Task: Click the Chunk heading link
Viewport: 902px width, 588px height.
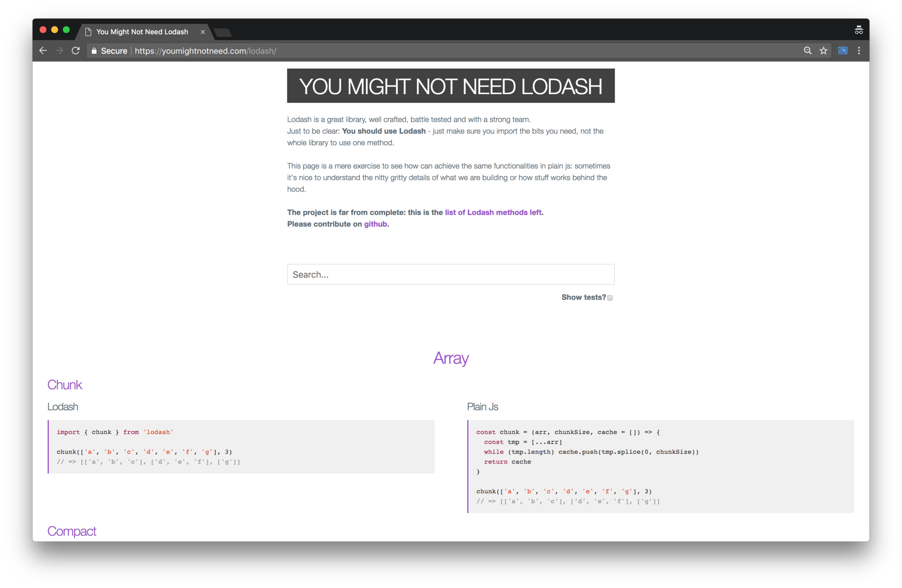Action: tap(64, 385)
